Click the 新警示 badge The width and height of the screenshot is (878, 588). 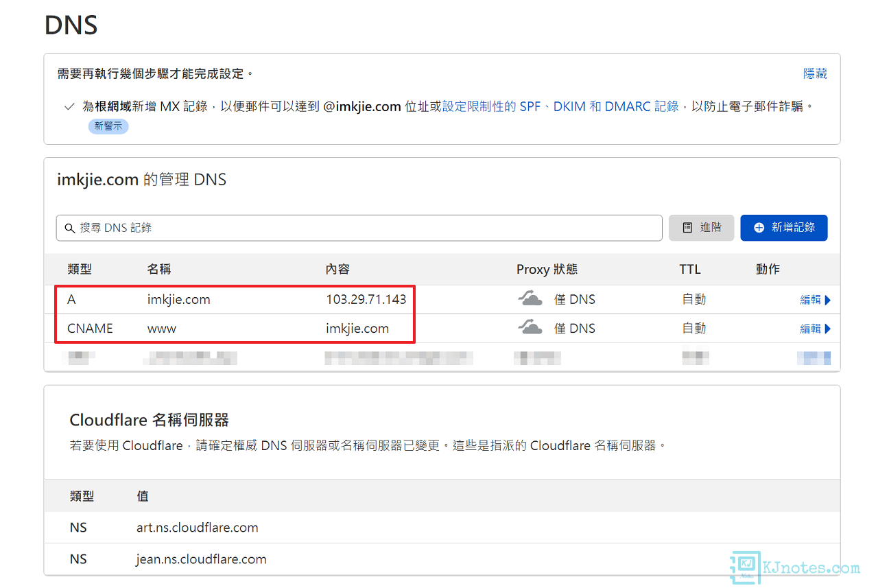[x=108, y=126]
